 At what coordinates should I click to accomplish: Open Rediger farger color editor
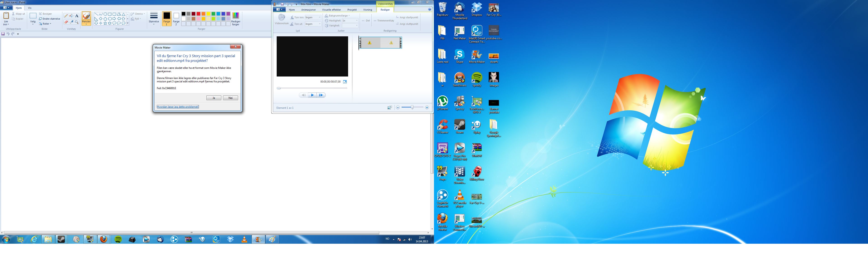[x=236, y=19]
